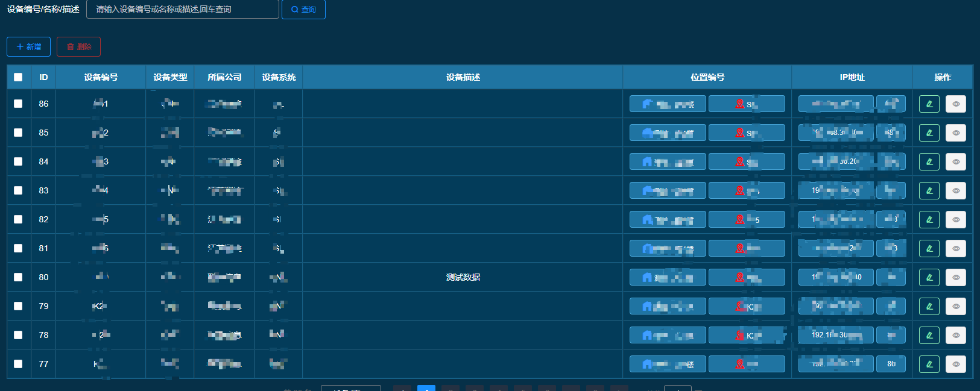The image size is (980, 391).
Task: Click the ID cell showing 86
Action: point(43,104)
